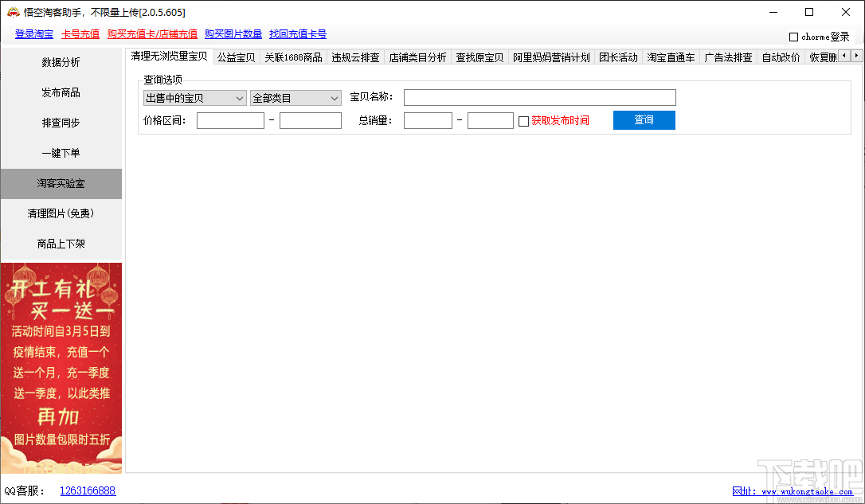This screenshot has height=504, width=865.
Task: Click QQ number 1263166888 link
Action: point(88,490)
